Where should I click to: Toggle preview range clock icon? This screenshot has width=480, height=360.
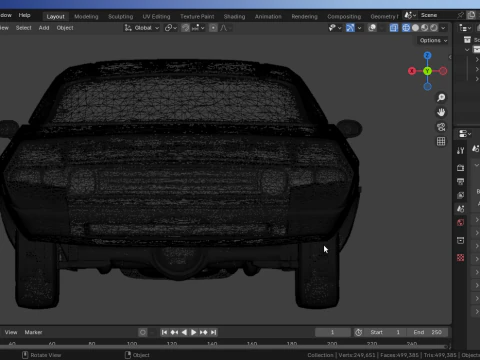click(359, 332)
